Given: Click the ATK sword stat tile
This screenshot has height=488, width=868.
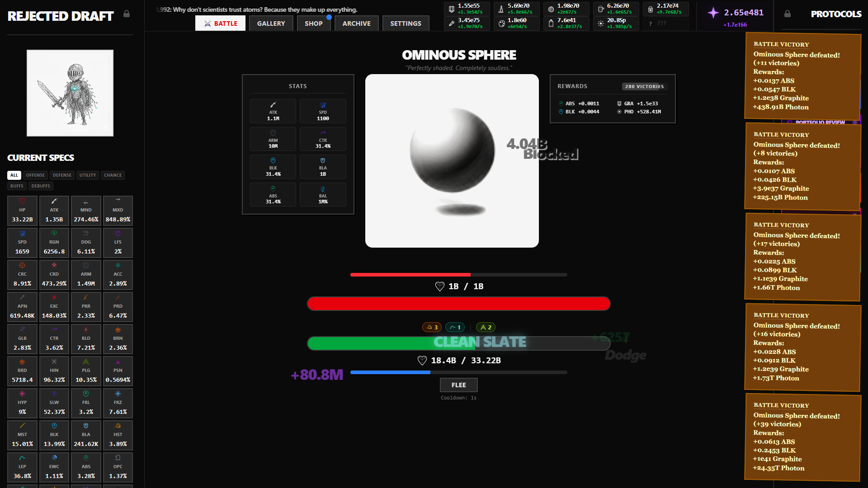Looking at the screenshot, I should [x=54, y=211].
